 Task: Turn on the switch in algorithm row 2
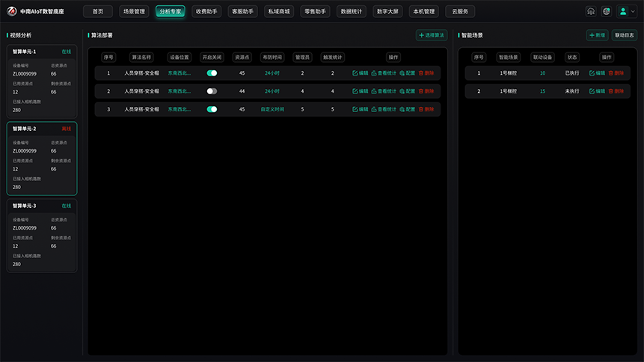click(212, 91)
